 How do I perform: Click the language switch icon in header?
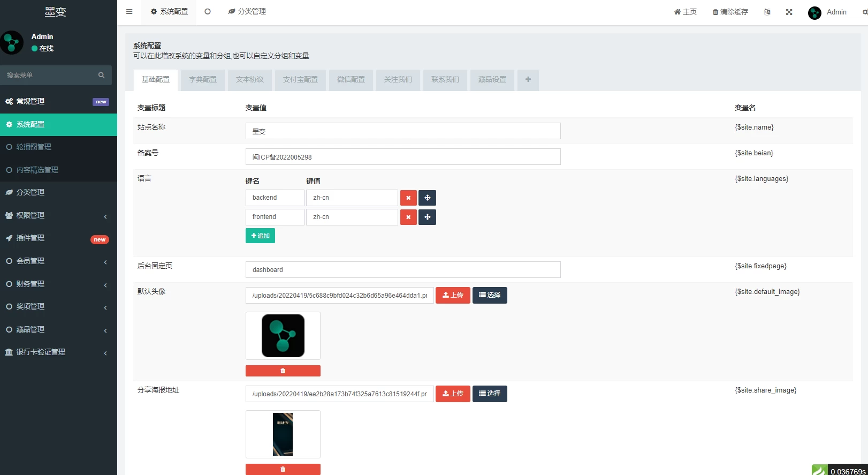coord(767,12)
